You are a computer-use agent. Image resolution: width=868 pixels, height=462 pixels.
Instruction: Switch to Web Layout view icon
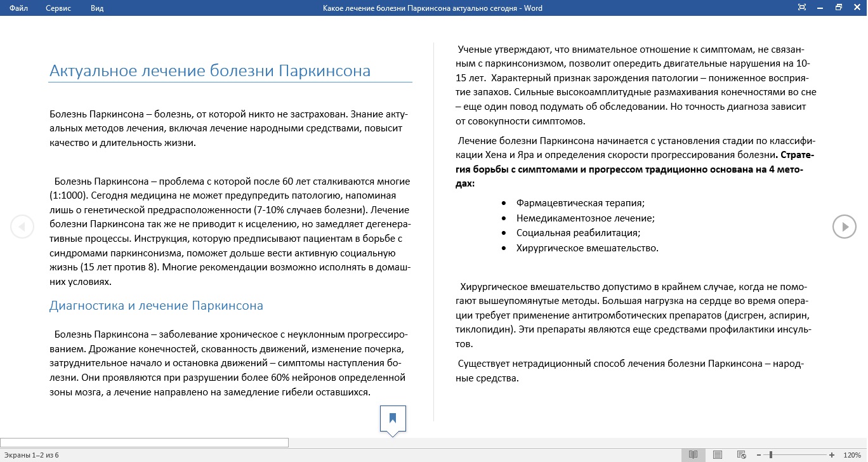point(741,455)
